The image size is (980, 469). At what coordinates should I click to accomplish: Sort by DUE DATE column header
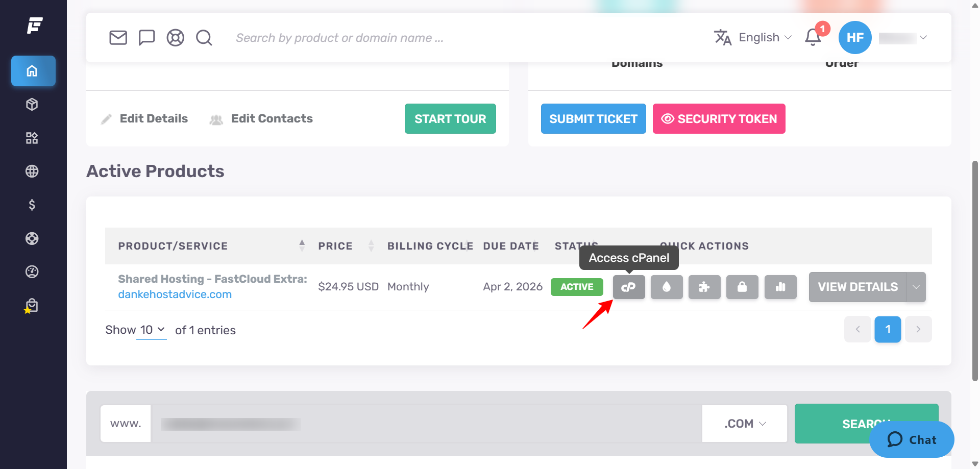click(511, 246)
